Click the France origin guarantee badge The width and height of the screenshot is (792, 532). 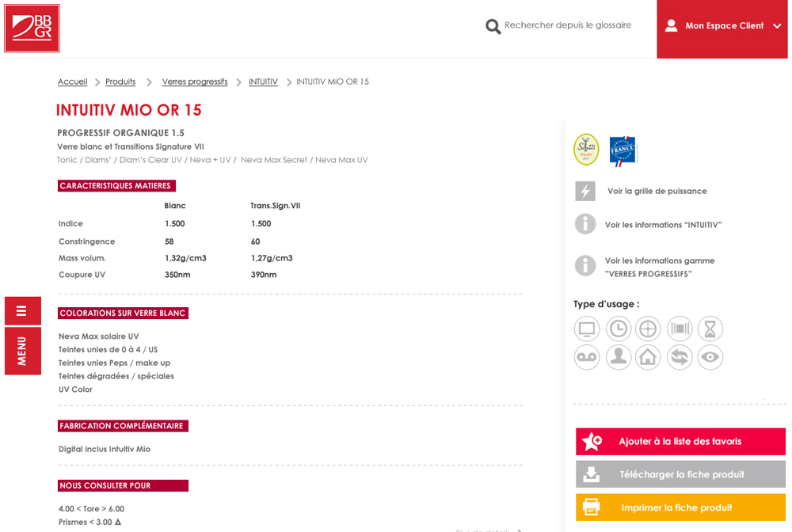[x=623, y=151]
